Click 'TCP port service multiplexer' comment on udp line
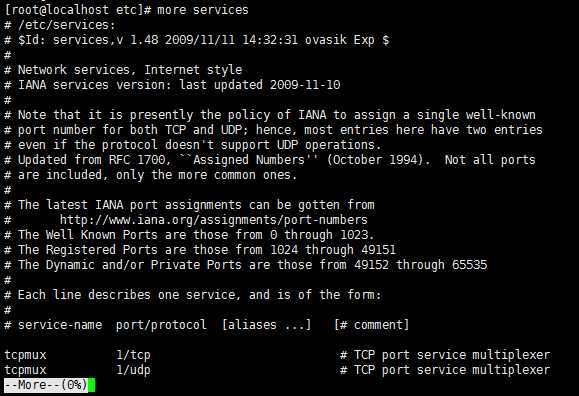The image size is (579, 396). pos(452,370)
